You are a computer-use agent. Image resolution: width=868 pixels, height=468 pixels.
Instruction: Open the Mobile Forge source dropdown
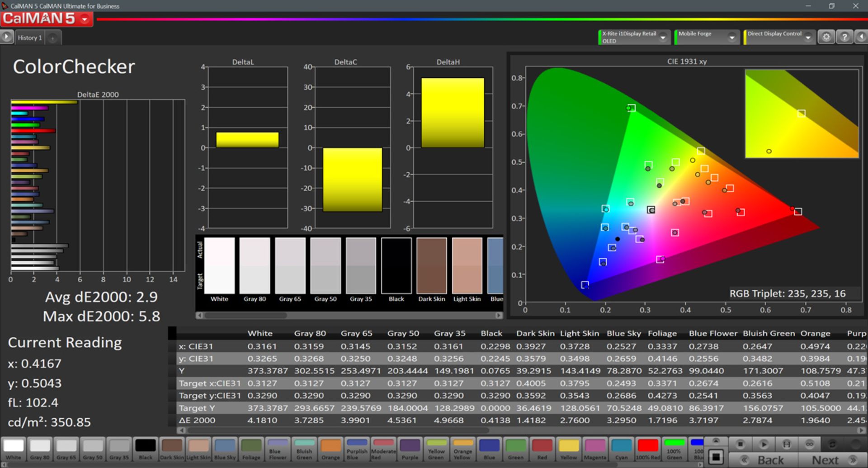731,38
